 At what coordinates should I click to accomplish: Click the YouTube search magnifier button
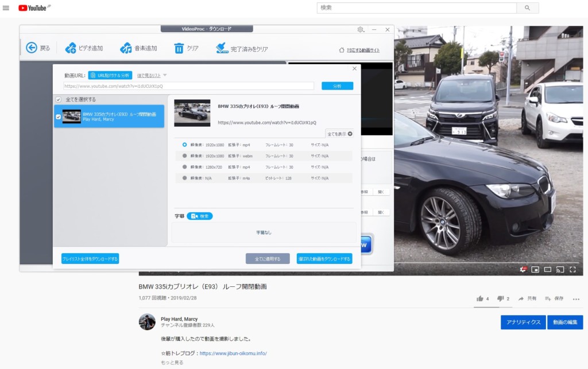(527, 8)
